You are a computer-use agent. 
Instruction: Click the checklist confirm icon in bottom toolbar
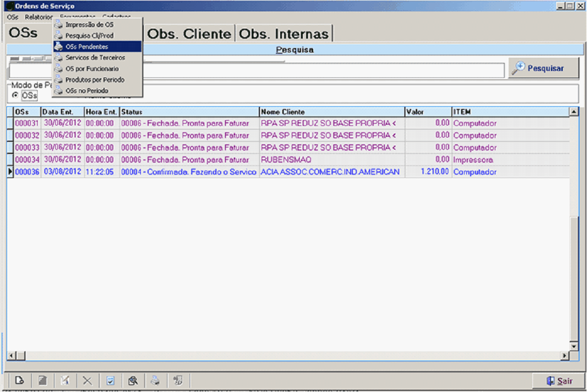click(110, 381)
